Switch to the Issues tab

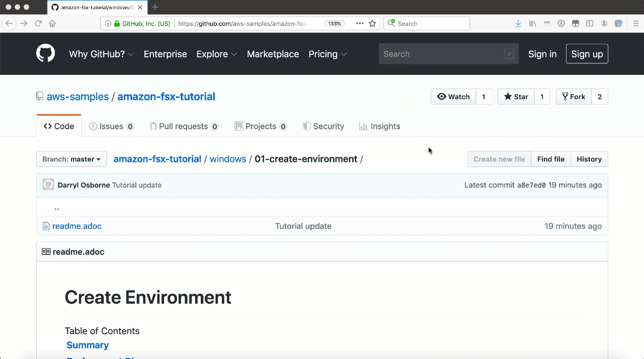[x=112, y=126]
